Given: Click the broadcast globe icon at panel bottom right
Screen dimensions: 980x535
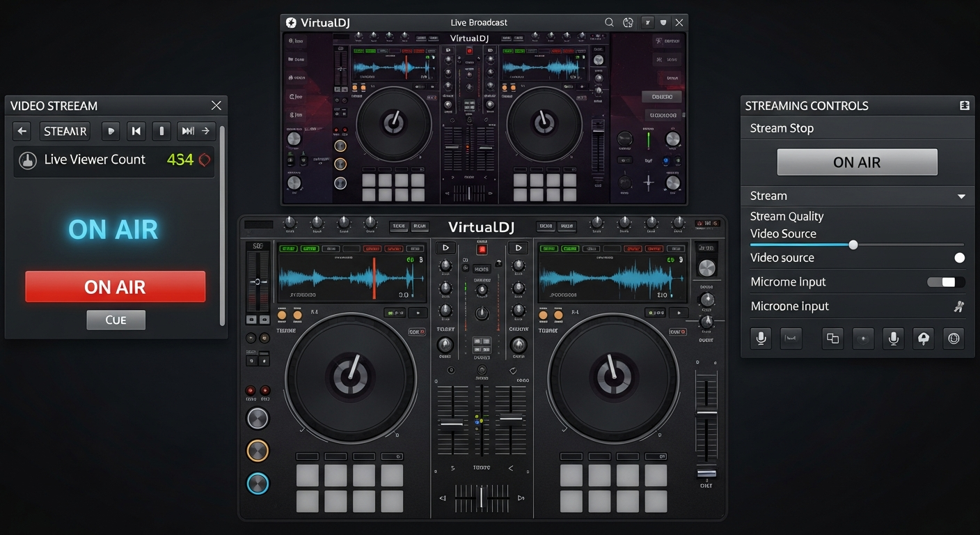Looking at the screenshot, I should pos(953,339).
